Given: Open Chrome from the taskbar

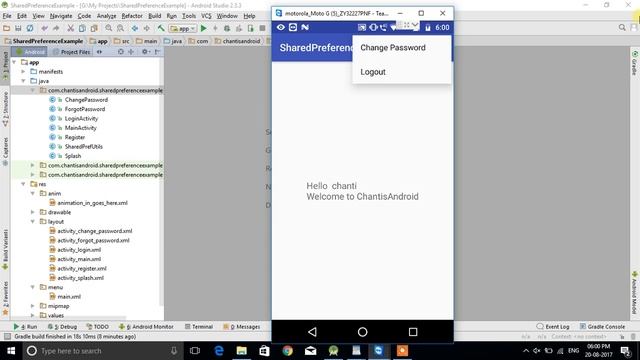Looking at the screenshot, I should point(287,351).
